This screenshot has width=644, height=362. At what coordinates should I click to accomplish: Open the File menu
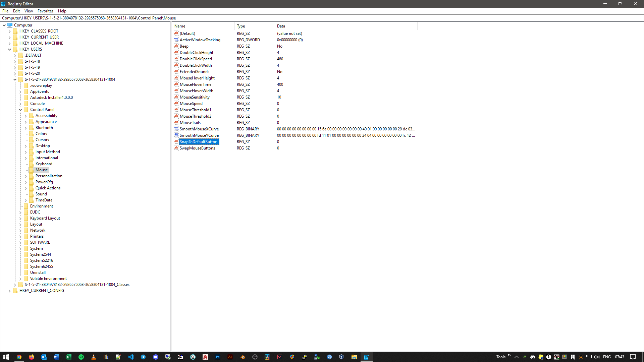point(5,11)
